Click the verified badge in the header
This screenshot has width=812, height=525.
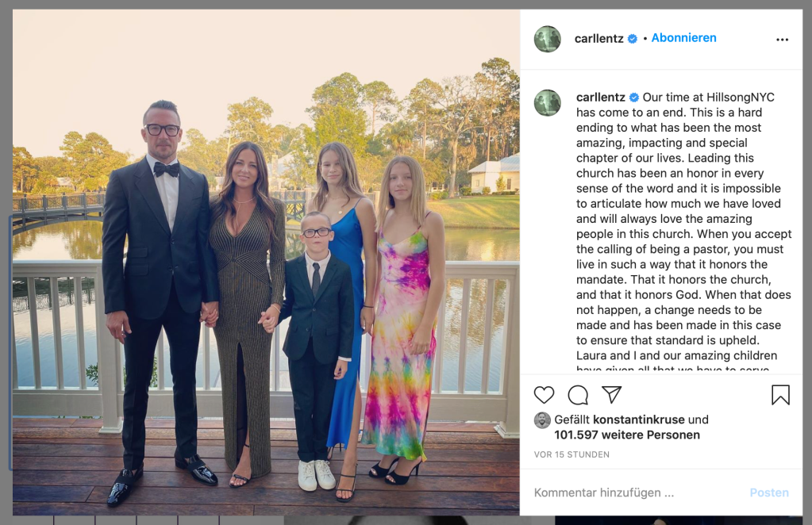(633, 39)
